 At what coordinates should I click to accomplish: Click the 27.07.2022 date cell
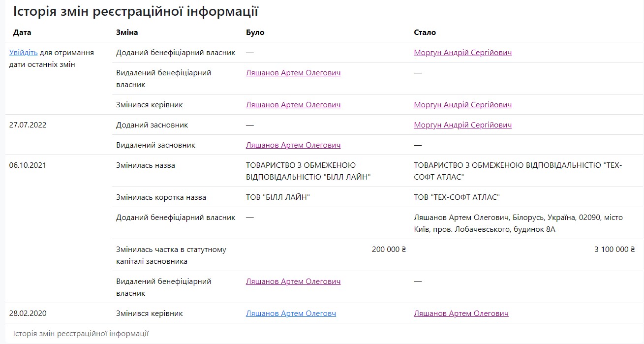[28, 125]
